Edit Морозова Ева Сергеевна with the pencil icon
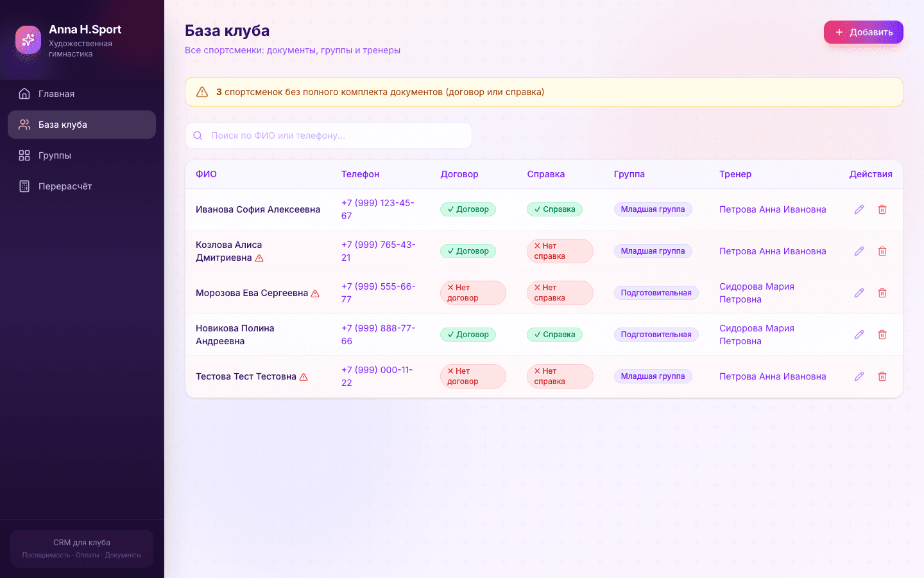 click(859, 293)
